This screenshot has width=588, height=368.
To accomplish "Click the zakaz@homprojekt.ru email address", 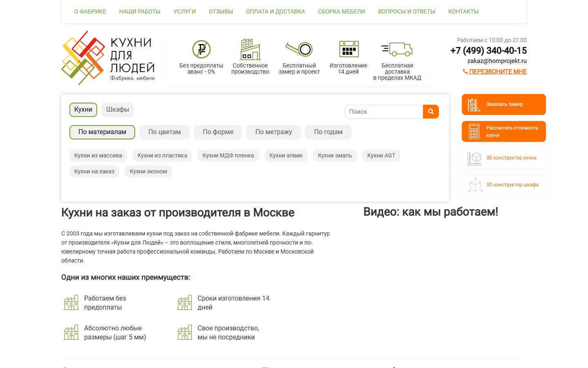I will 497,61.
